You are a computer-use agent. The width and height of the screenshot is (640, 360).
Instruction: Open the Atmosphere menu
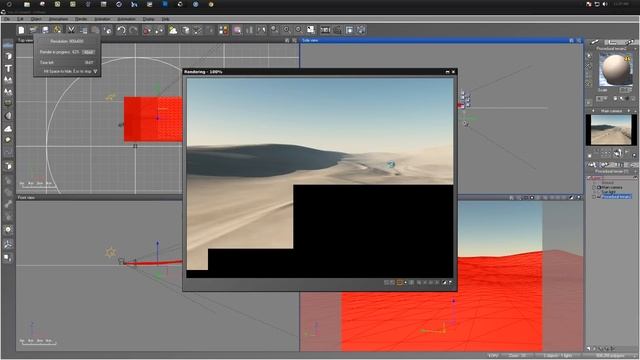point(58,19)
